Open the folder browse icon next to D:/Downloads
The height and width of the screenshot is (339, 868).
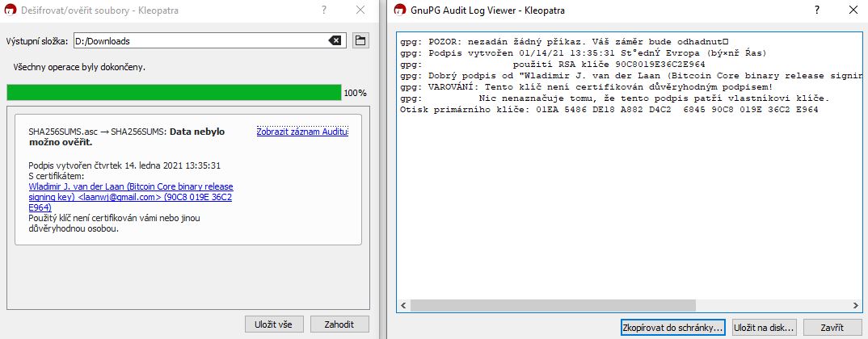pos(360,40)
